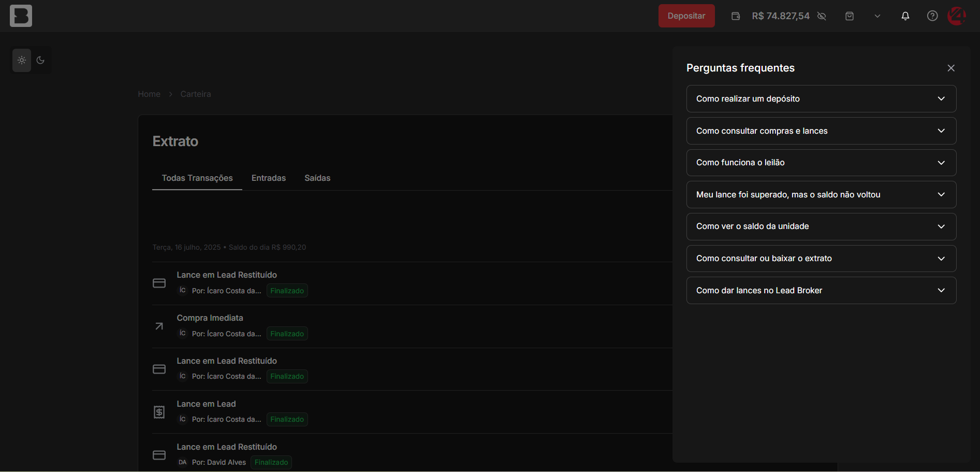Switch to light theme with sun icon
Screen dimensions: 980x472
22,60
